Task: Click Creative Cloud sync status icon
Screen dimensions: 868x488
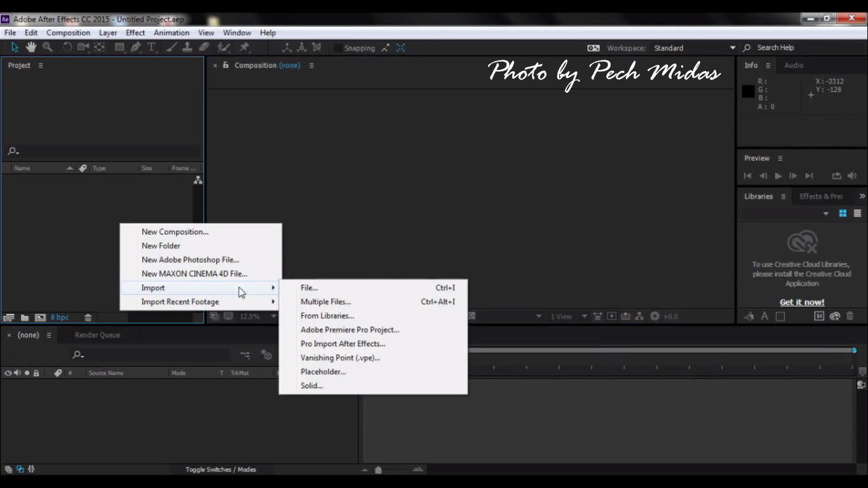Action: [835, 316]
